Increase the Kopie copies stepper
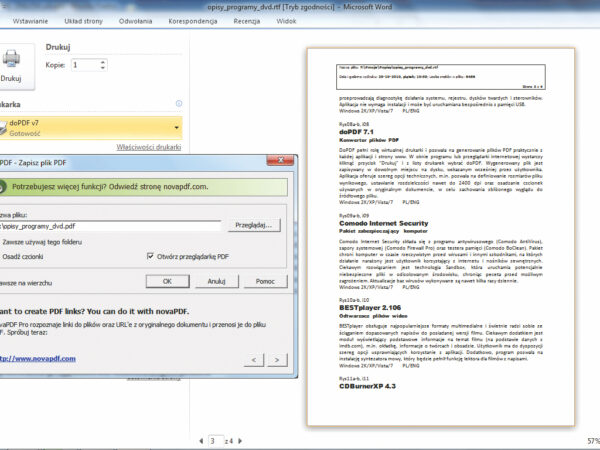This screenshot has height=450, width=600. (x=102, y=61)
